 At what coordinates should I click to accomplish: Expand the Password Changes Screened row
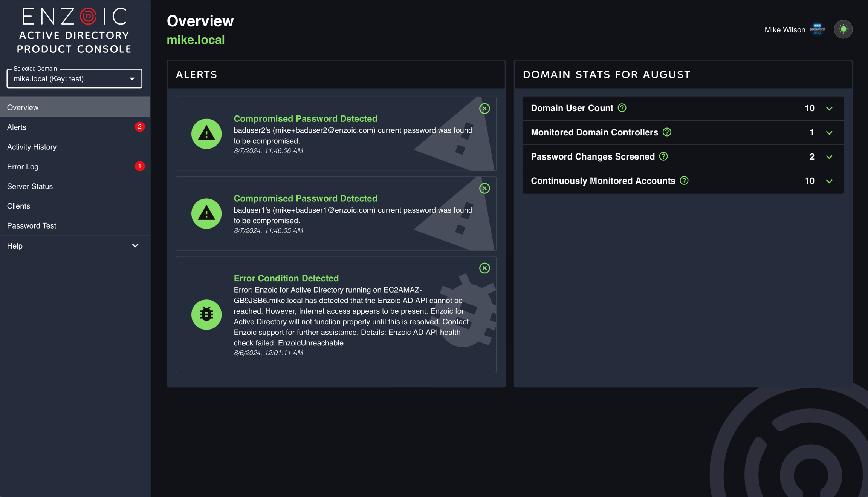829,157
